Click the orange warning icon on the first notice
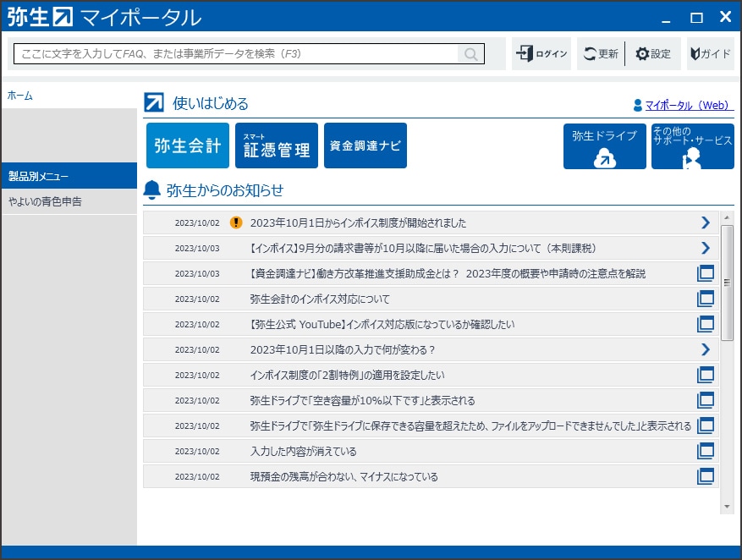Viewport: 742px width, 560px height. coord(236,222)
